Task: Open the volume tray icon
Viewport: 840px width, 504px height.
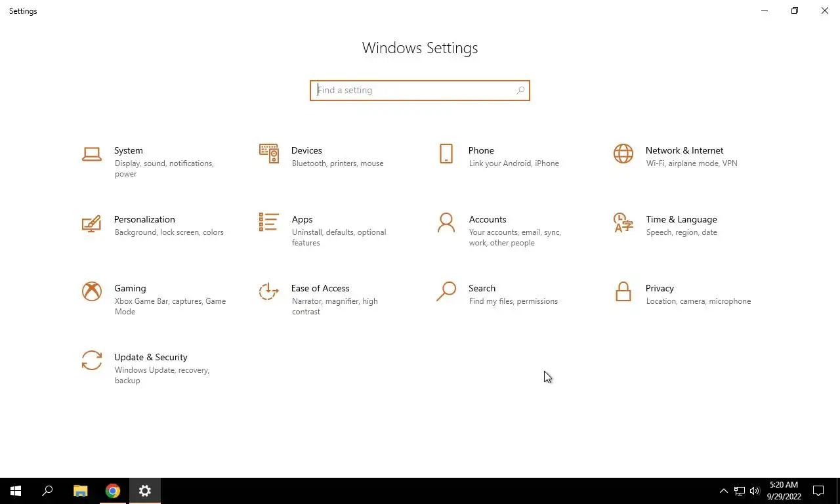Action: pos(755,491)
